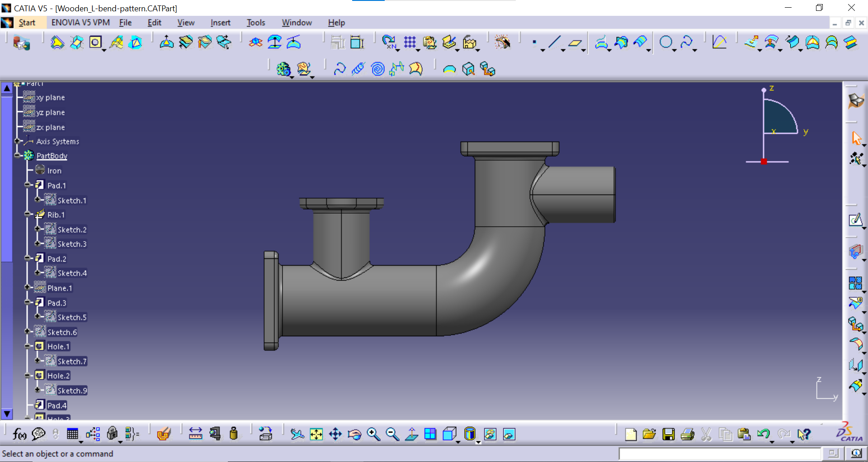Viewport: 868px width, 462px height.
Task: Click the Spiral curve icon
Action: (377, 69)
